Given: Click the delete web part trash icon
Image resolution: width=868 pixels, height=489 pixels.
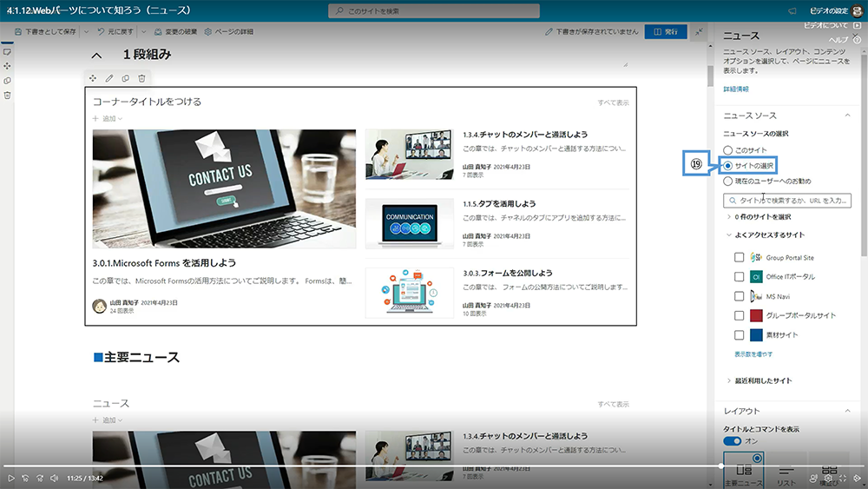Looking at the screenshot, I should tap(141, 78).
